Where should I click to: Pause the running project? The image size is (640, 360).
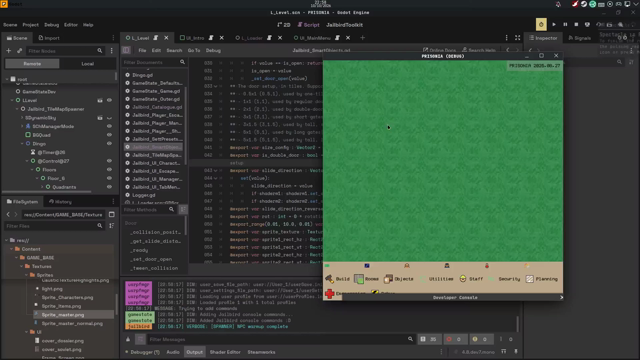coord(565,24)
